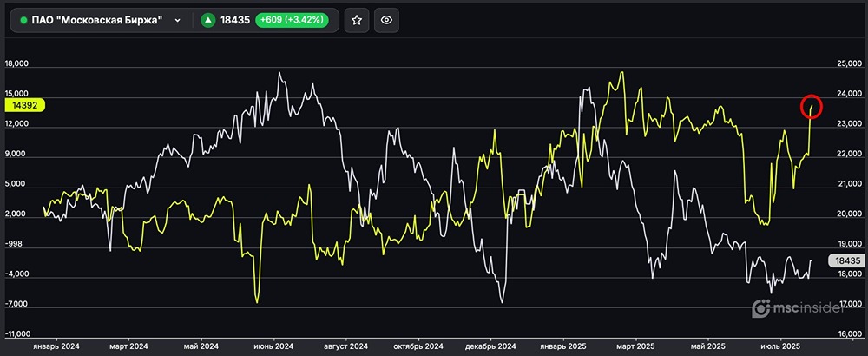Screen dimensions: 868x356
Task: Open the ПАО "Московская Биржа" instrument dropdown
Action: (100, 21)
